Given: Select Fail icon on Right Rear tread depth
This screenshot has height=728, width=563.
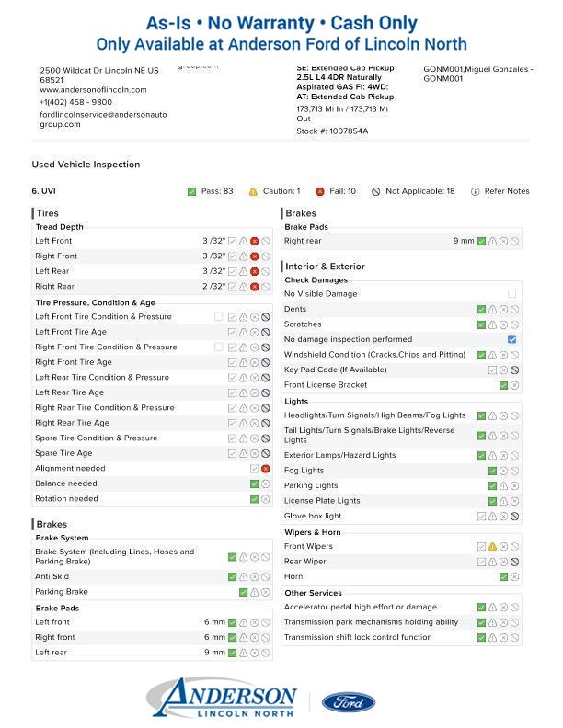Looking at the screenshot, I should click(255, 287).
